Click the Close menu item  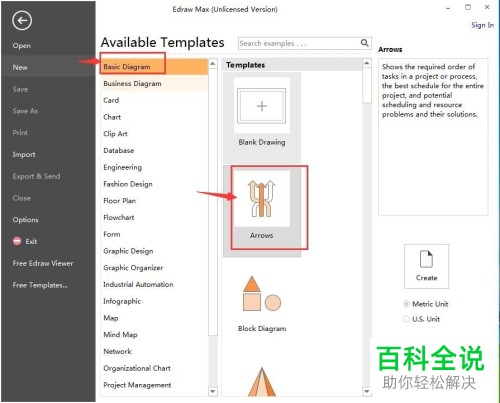(22, 198)
